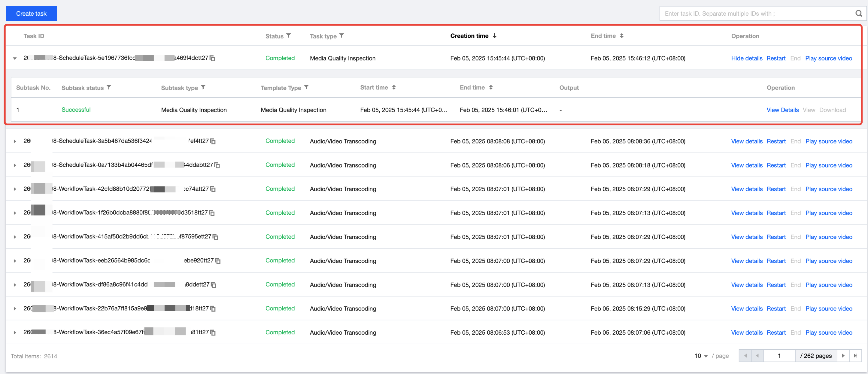
Task: Copy the WorkflowTask-42cfd88b task ID
Action: coord(213,189)
